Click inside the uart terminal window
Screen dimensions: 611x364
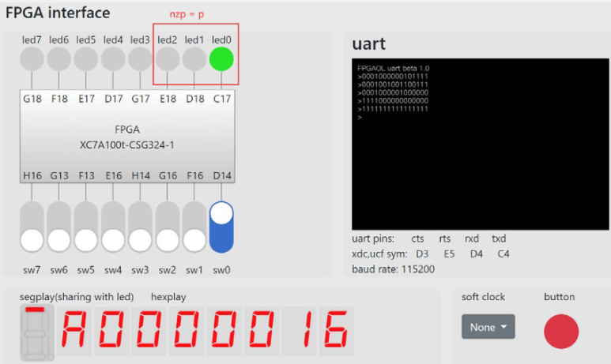coord(480,144)
